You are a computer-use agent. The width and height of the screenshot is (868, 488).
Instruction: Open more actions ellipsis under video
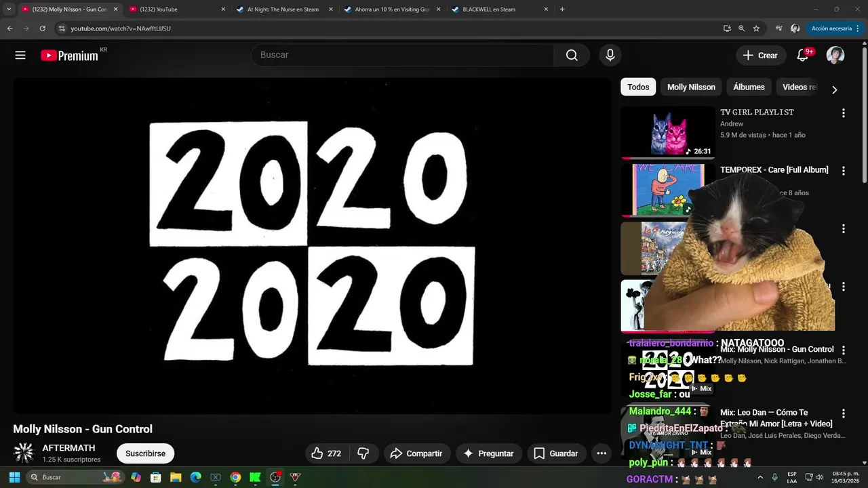click(x=601, y=453)
